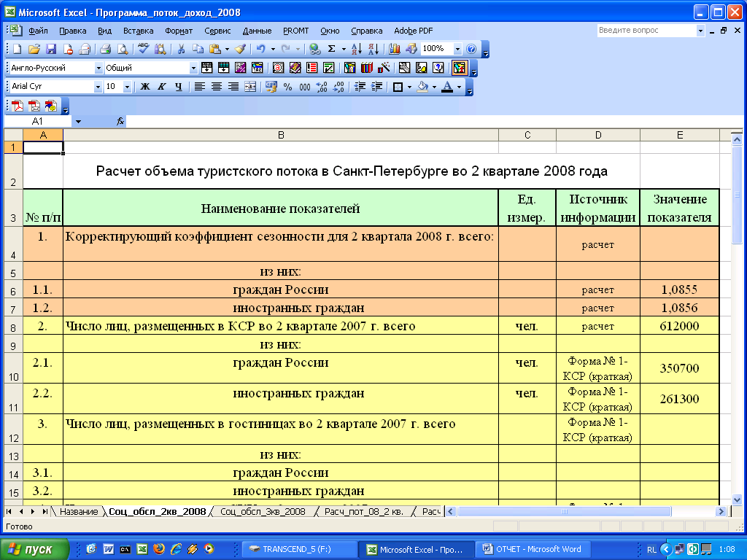747x560 pixels.
Task: Increase indent icon
Action: click(x=376, y=87)
